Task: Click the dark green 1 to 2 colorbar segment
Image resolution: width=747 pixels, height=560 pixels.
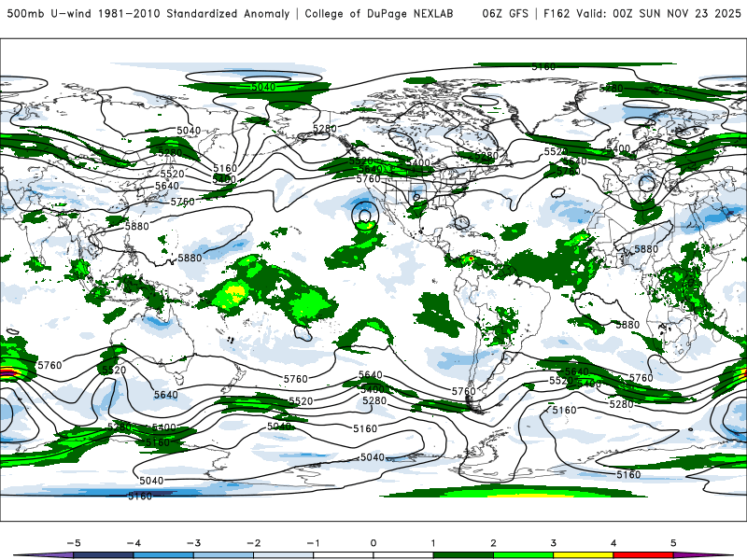Action: point(463,555)
